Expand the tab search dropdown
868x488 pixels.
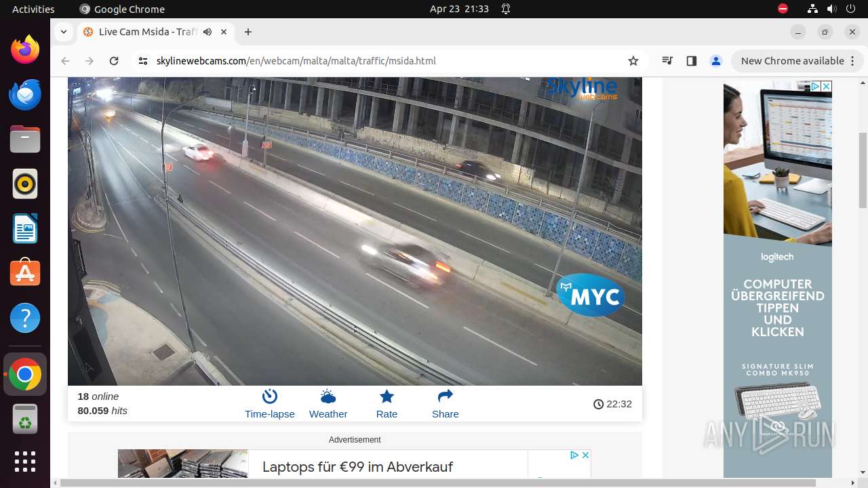click(63, 32)
